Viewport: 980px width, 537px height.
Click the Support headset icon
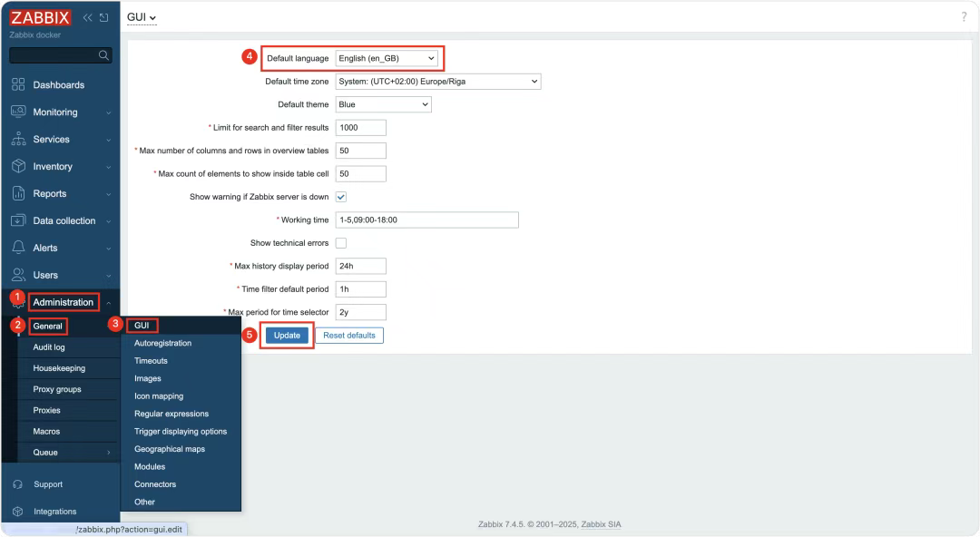tap(17, 484)
